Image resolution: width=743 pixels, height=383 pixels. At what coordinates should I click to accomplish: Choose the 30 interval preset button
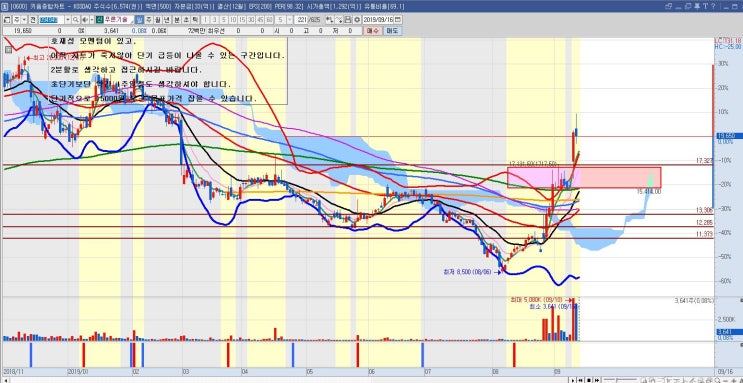[251, 20]
